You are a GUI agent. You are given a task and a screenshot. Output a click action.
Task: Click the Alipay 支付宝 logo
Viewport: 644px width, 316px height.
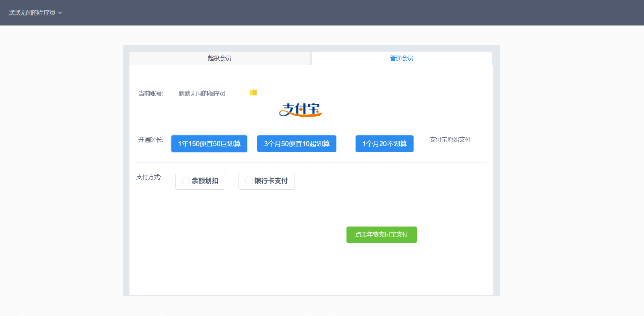[x=301, y=110]
